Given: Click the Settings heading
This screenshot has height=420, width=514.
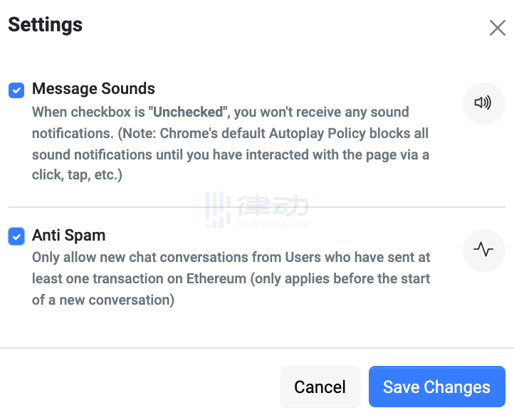Looking at the screenshot, I should pos(45,25).
